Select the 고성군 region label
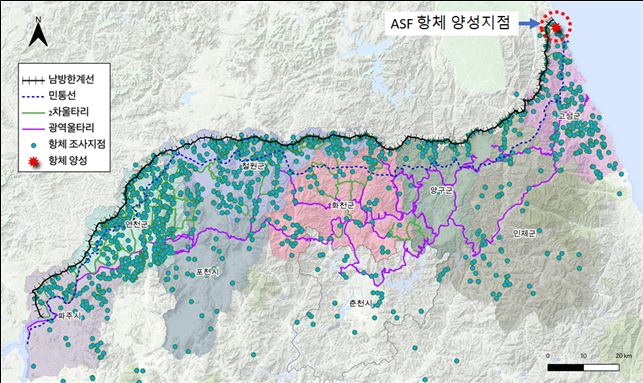 tap(568, 116)
